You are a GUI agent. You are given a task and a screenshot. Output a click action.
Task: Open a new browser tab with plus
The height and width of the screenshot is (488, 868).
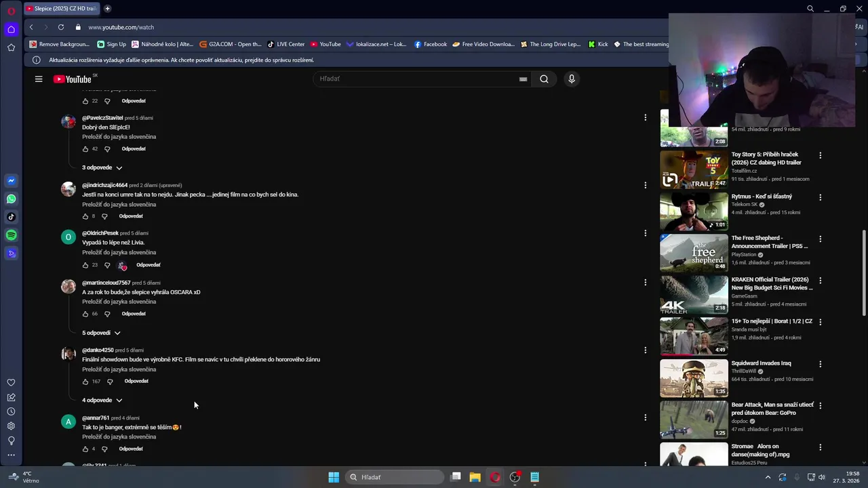tap(107, 9)
